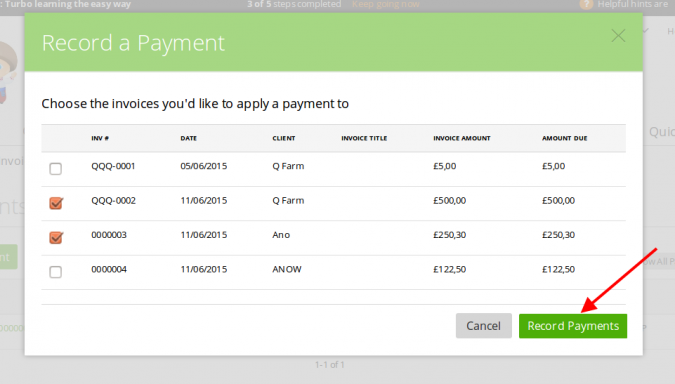
Task: Select invoice number QQQ-0002 text
Action: (113, 201)
